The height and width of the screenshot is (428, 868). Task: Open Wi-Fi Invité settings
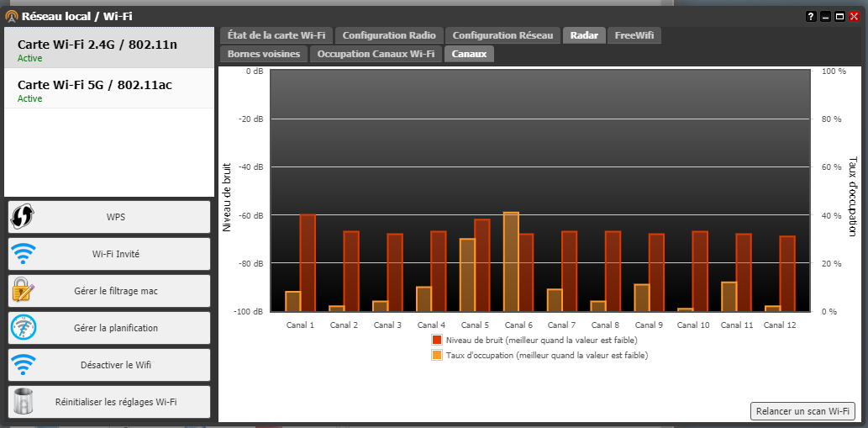pyautogui.click(x=109, y=254)
